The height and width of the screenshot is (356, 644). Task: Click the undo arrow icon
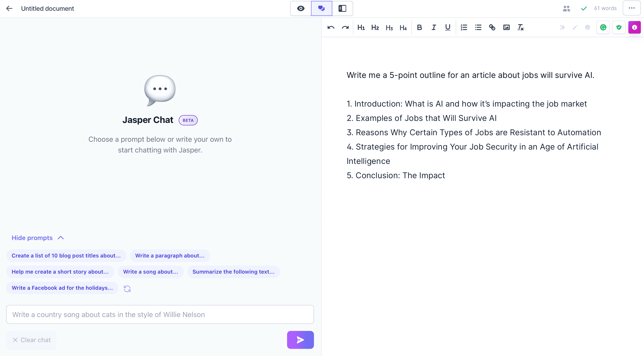coord(331,28)
